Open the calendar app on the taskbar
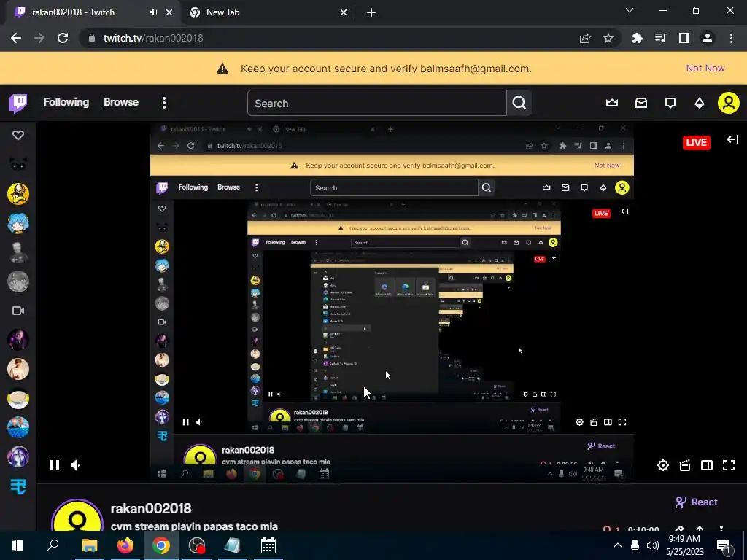The image size is (747, 560). [x=268, y=545]
